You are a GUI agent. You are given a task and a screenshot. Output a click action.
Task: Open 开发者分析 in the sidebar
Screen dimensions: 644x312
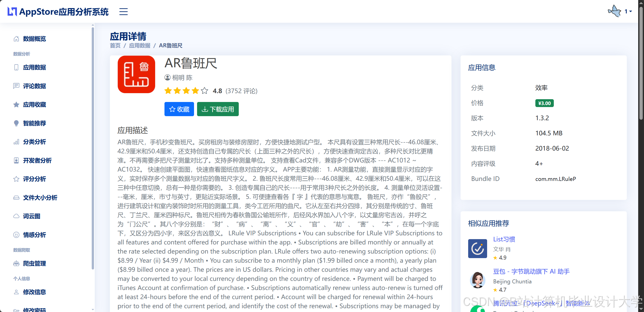tap(37, 160)
